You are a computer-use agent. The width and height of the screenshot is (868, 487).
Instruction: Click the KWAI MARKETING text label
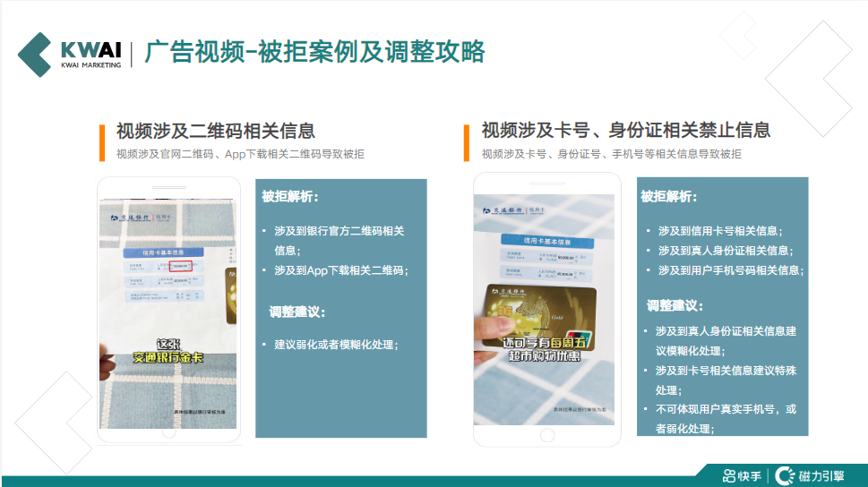[90, 65]
